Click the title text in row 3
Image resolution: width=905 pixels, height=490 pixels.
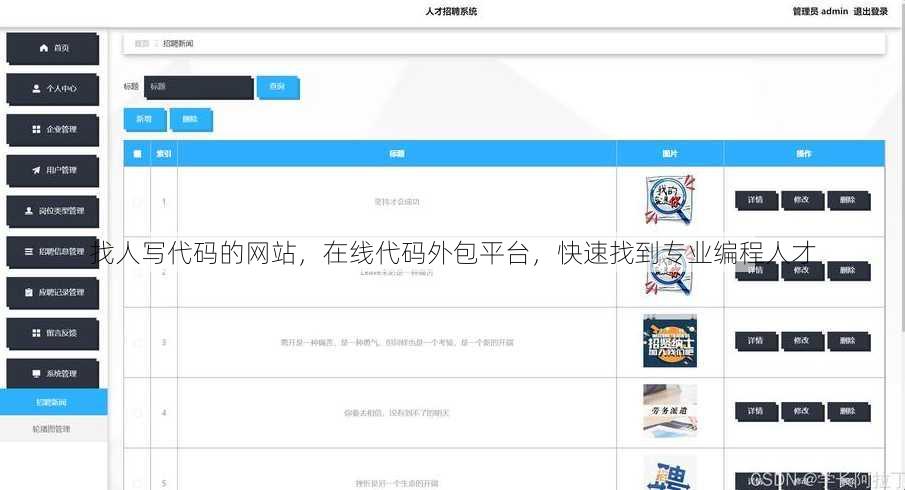pos(397,343)
